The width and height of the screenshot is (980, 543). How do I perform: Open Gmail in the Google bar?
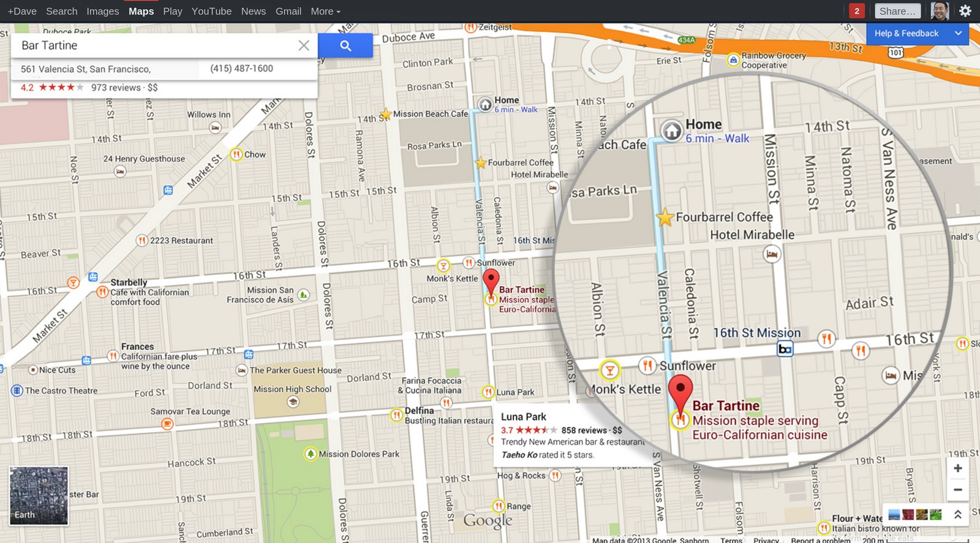[x=288, y=11]
